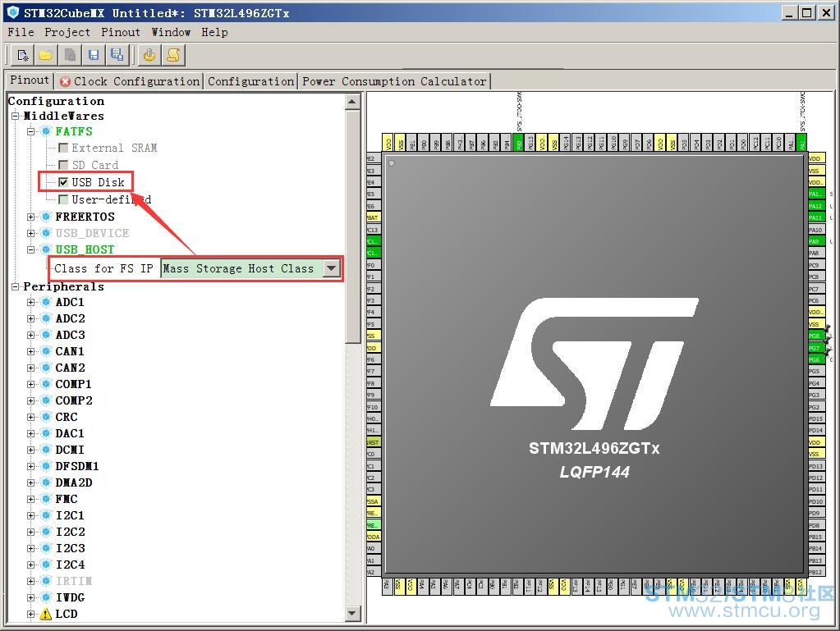840x631 pixels.
Task: Click the FREERTOS middleware cube icon
Action: [x=46, y=217]
